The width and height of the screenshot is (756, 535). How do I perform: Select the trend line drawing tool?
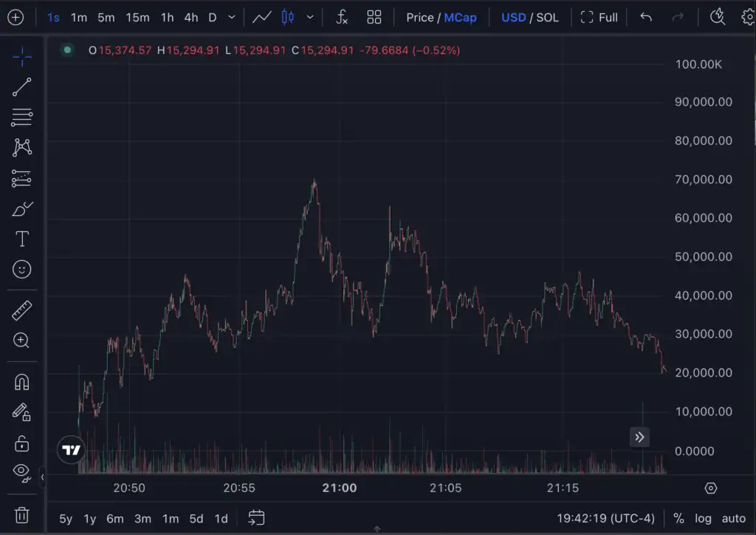[22, 86]
